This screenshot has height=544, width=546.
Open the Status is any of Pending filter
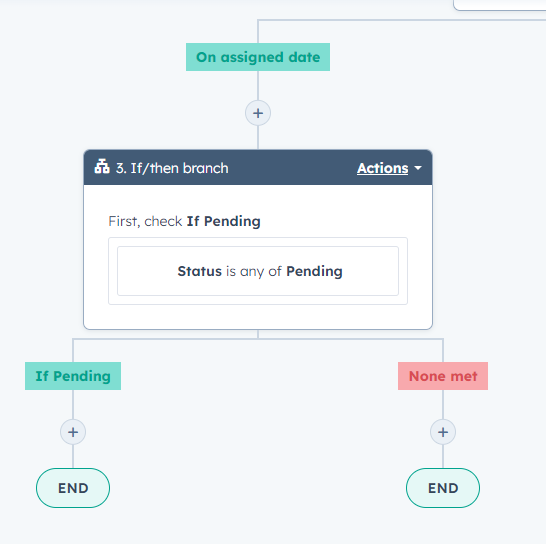pos(258,271)
